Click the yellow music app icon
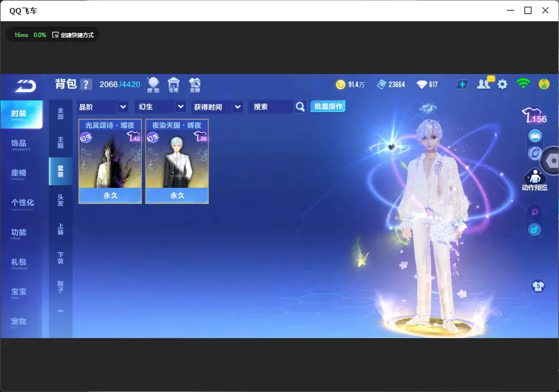 [x=544, y=84]
